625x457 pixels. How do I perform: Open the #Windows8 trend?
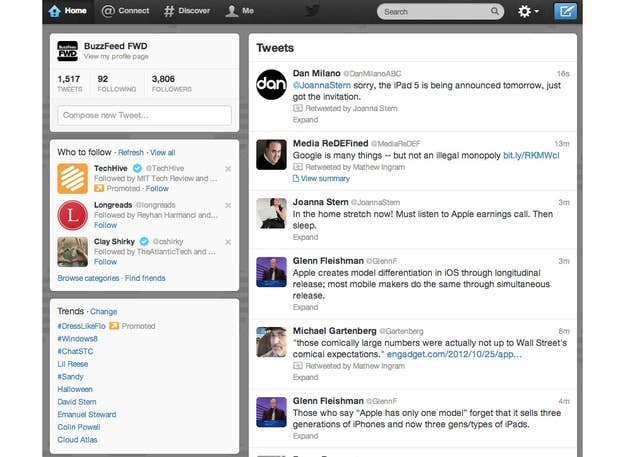pos(77,339)
